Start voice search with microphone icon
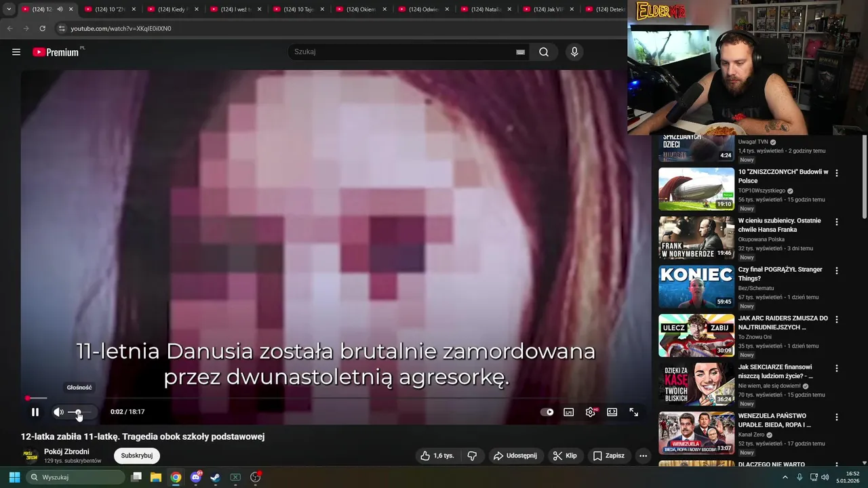Viewport: 868px width, 488px height. 574,52
